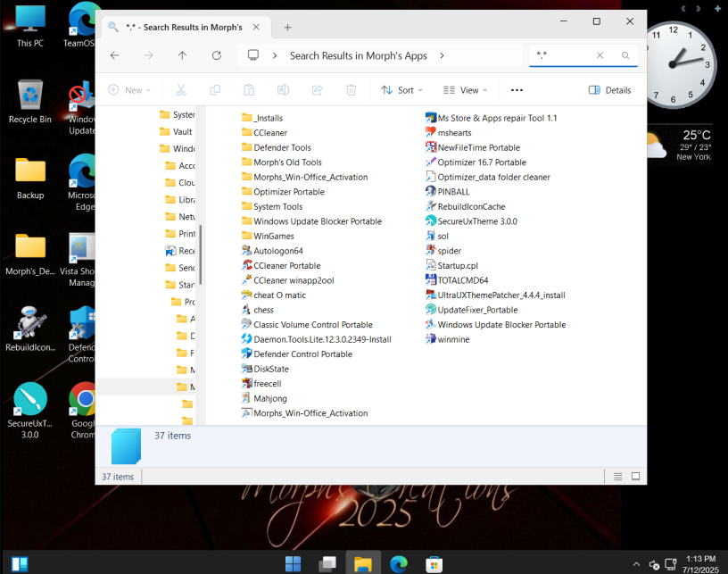Select the Startup.cpl item
Image resolution: width=728 pixels, height=574 pixels.
451,266
